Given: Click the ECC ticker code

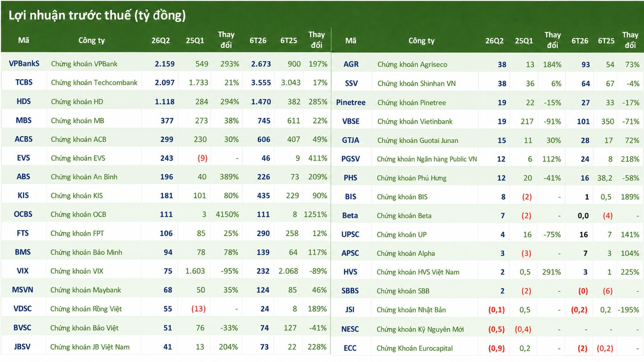Looking at the screenshot, I should (x=350, y=348).
